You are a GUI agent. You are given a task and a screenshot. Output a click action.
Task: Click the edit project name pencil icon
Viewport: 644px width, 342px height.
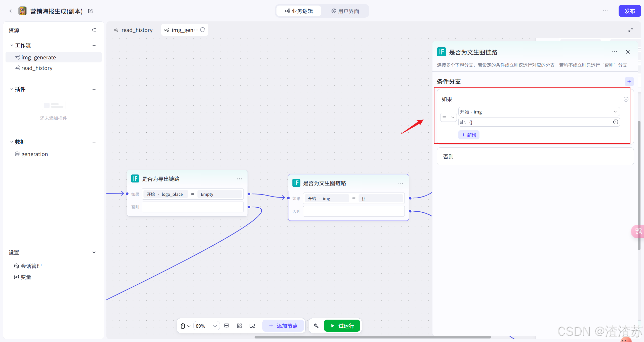(x=90, y=11)
